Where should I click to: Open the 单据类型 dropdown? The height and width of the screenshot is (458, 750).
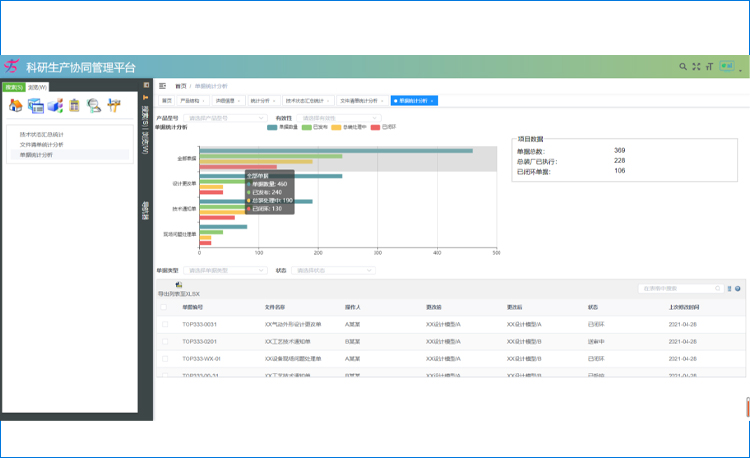tap(225, 271)
